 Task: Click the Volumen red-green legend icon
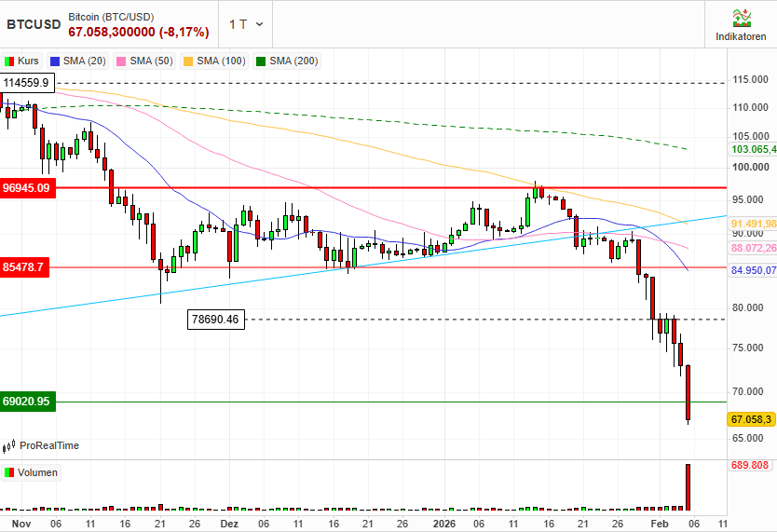[10, 472]
